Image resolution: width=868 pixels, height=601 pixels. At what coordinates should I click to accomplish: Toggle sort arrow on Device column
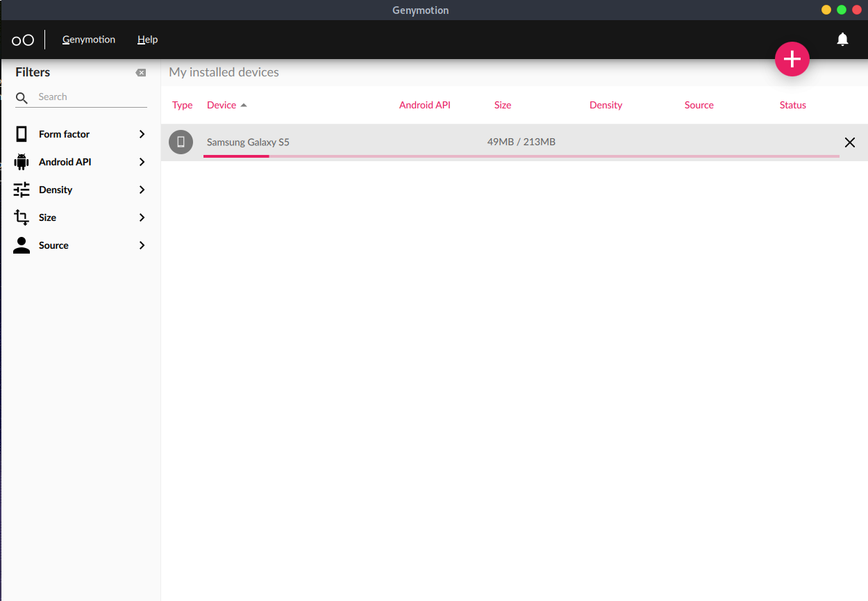[x=244, y=106]
